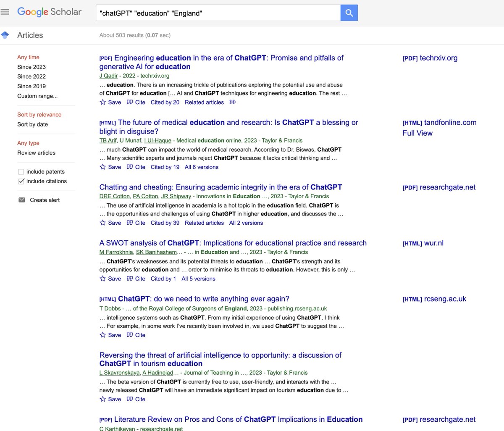Viewport: 504px width, 431px height.
Task: Select the Any type filter
Action: click(x=28, y=143)
